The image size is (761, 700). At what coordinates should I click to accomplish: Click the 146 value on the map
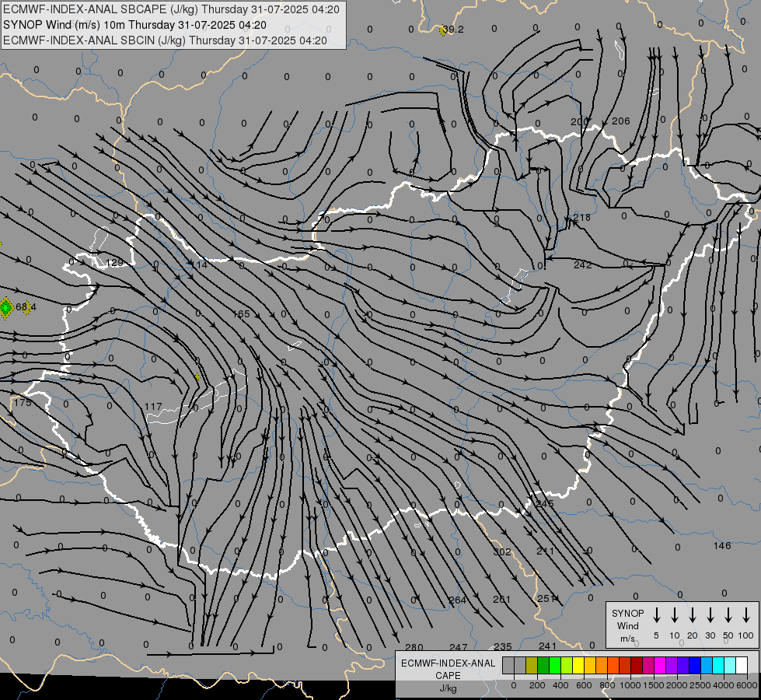pos(722,545)
